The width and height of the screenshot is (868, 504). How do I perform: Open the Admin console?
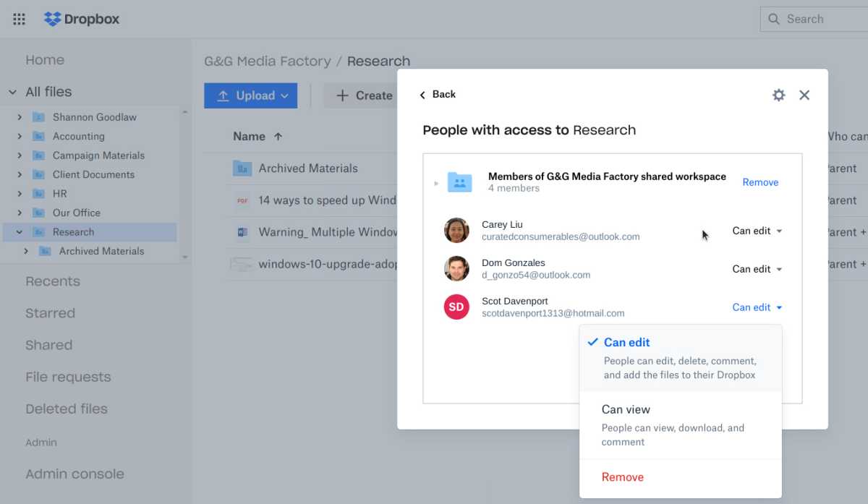tap(74, 474)
